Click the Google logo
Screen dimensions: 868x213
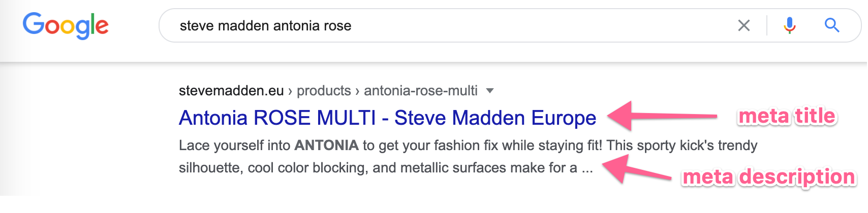click(66, 25)
